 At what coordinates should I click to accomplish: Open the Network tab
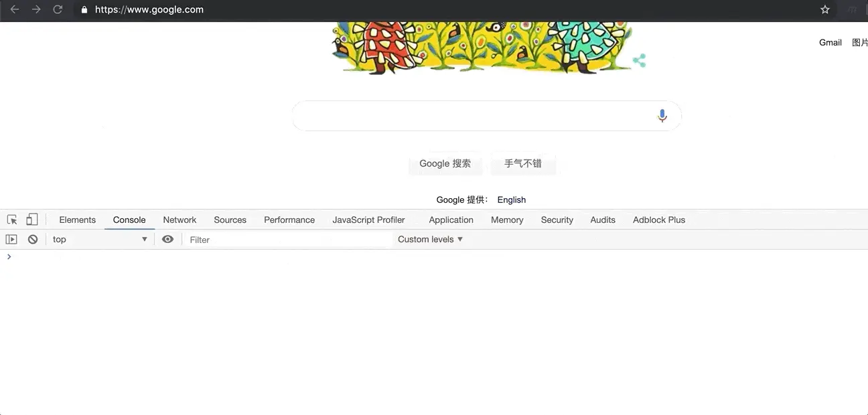179,220
